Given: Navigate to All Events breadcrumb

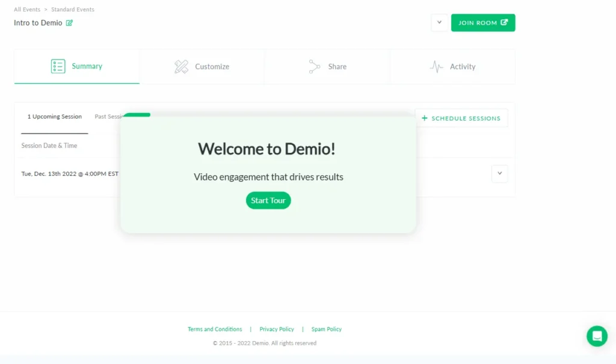Looking at the screenshot, I should click(x=27, y=10).
